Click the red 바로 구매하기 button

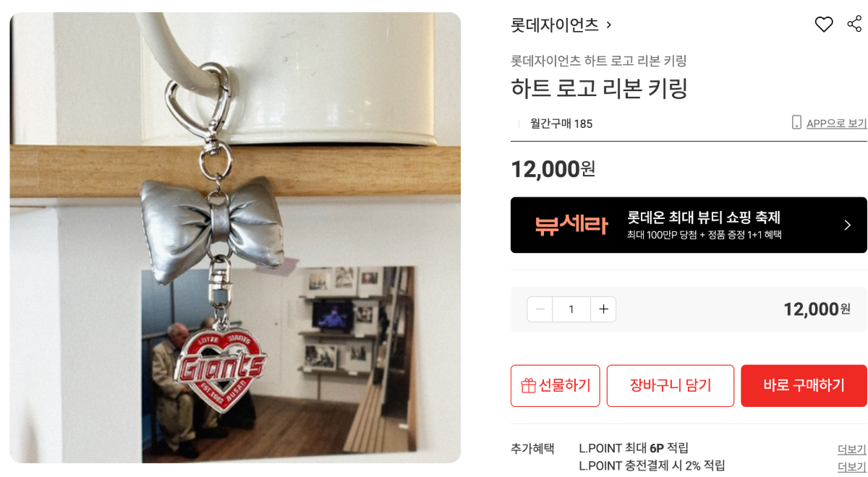pyautogui.click(x=804, y=386)
